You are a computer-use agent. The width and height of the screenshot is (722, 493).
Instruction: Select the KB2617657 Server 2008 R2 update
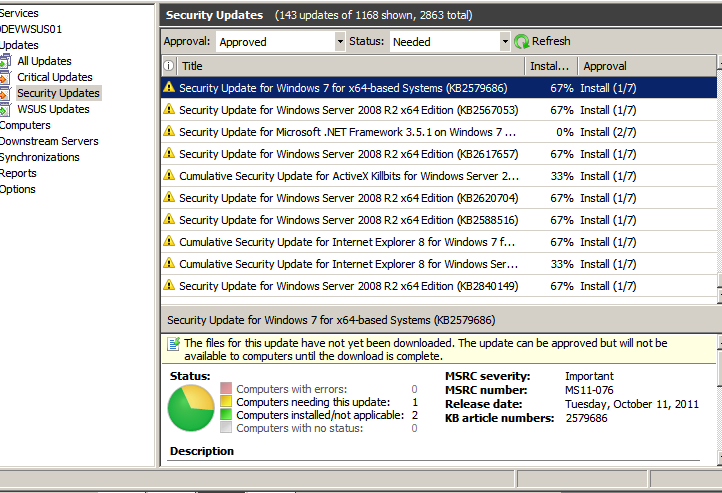[439, 154]
